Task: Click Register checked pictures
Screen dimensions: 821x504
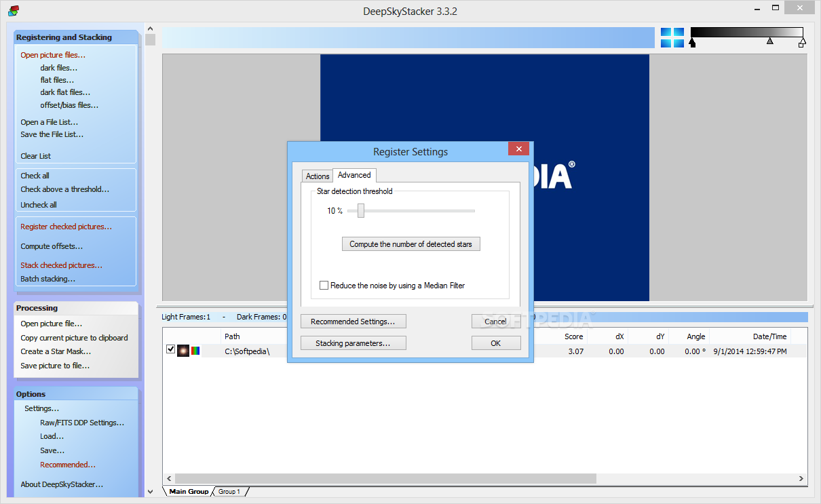Action: click(x=66, y=227)
